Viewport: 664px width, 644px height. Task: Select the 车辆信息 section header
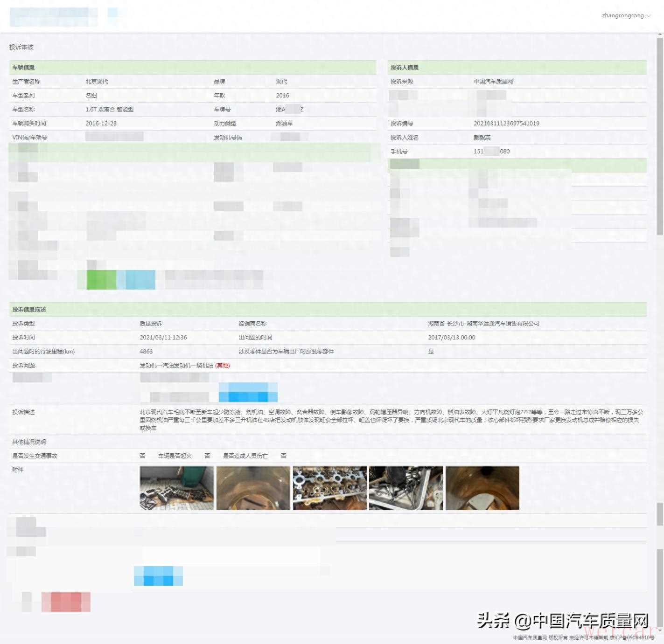(x=24, y=68)
